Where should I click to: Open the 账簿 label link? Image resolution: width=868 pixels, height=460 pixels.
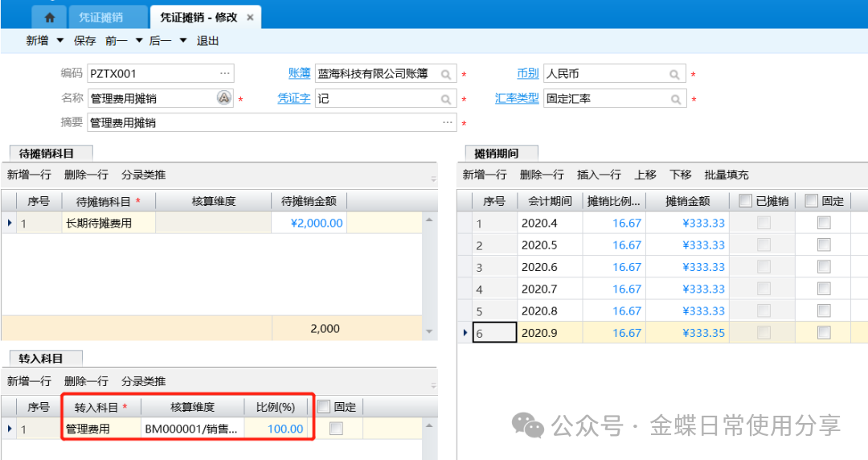(x=299, y=74)
